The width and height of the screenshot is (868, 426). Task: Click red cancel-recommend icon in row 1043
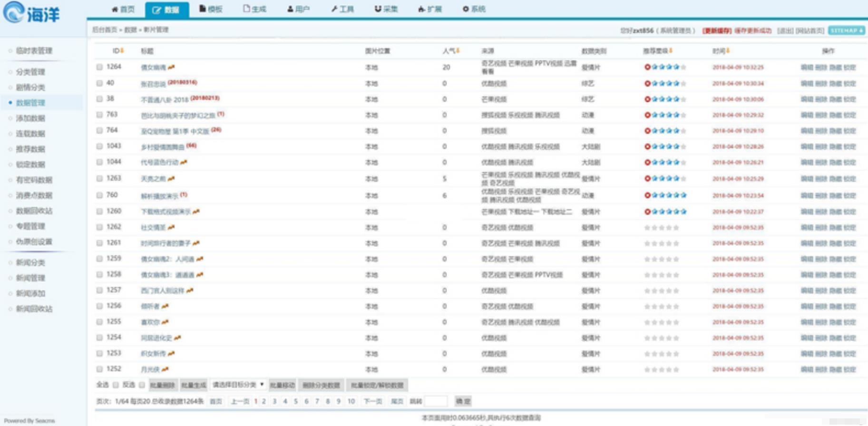647,146
